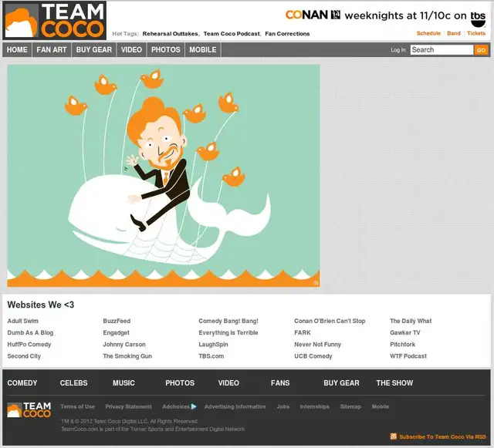Open the Privacy Statement link
The height and width of the screenshot is (448, 494).
point(129,406)
